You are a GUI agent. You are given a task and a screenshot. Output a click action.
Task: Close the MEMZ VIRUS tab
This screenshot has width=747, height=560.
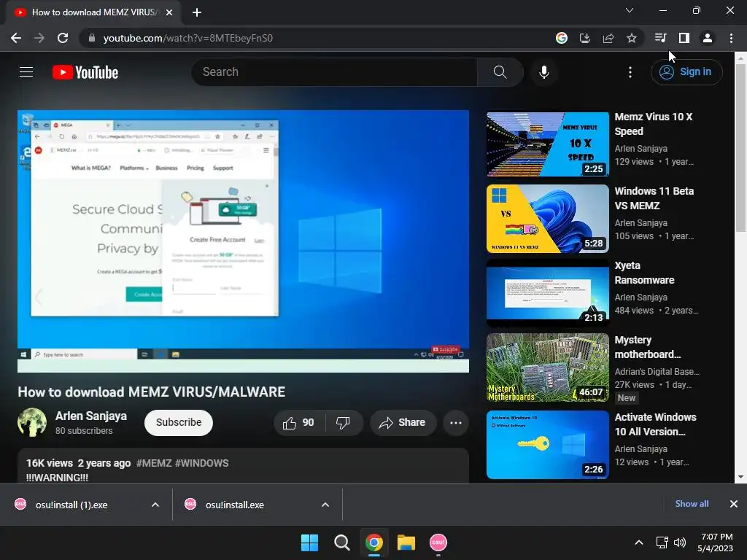pos(169,12)
